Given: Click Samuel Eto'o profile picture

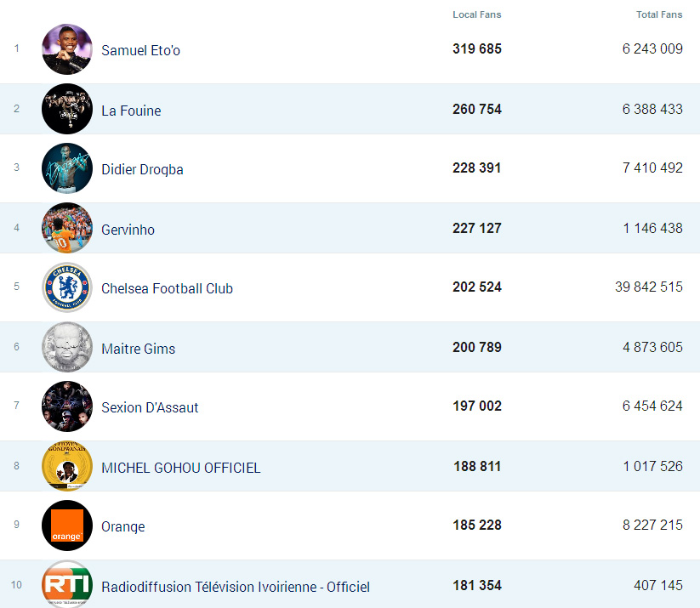Looking at the screenshot, I should pyautogui.click(x=67, y=49).
